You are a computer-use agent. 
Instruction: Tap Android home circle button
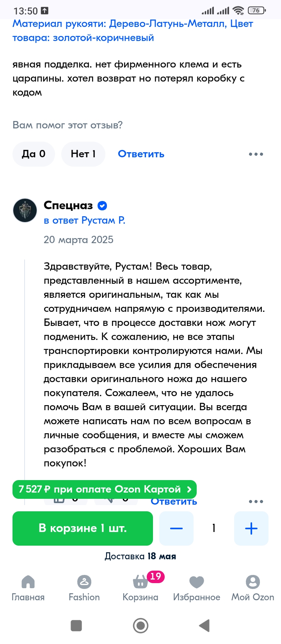[x=140, y=626]
